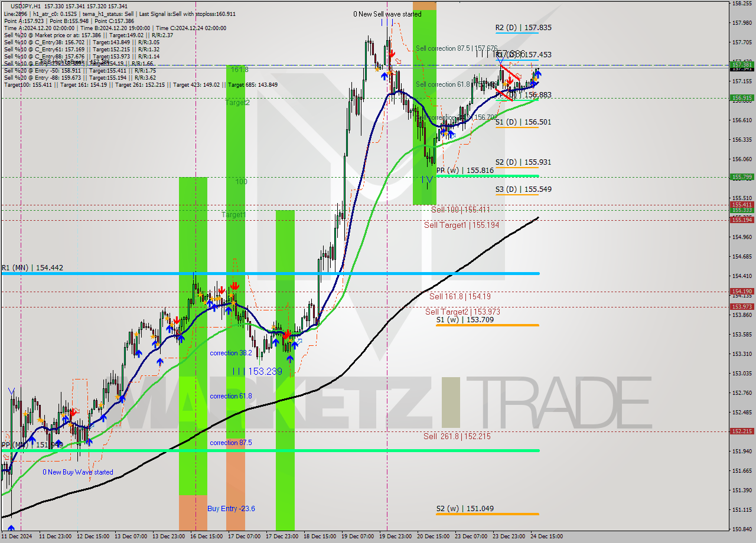The image size is (756, 543).
Task: Click the 'S3 (D) | 155.549' pivot label
Action: pos(523,189)
